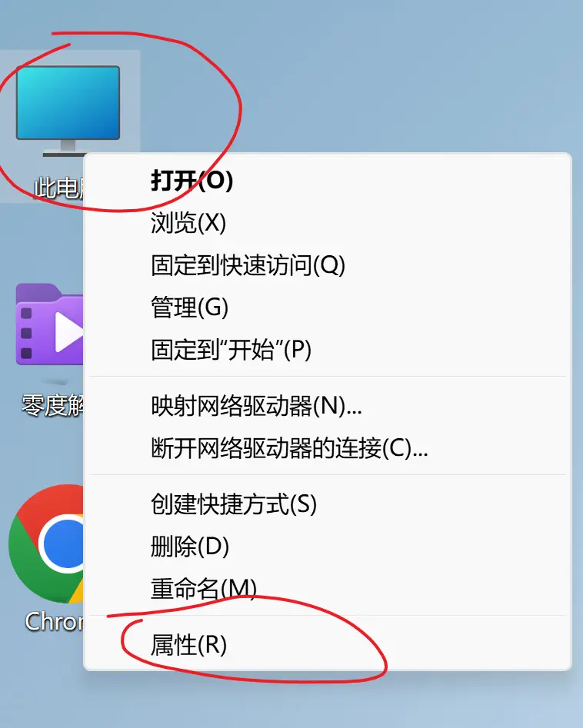Click the 此电脑 label under monitor icon
The height and width of the screenshot is (728, 583).
(58, 188)
